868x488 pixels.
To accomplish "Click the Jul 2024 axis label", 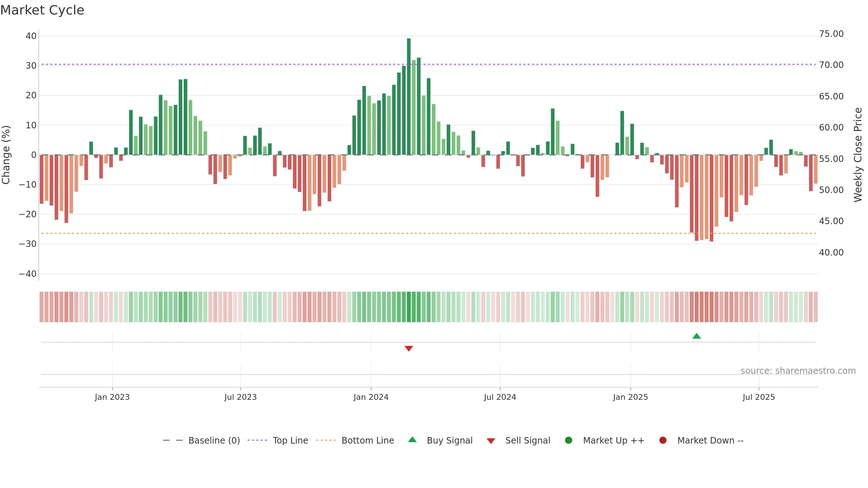I will point(500,397).
